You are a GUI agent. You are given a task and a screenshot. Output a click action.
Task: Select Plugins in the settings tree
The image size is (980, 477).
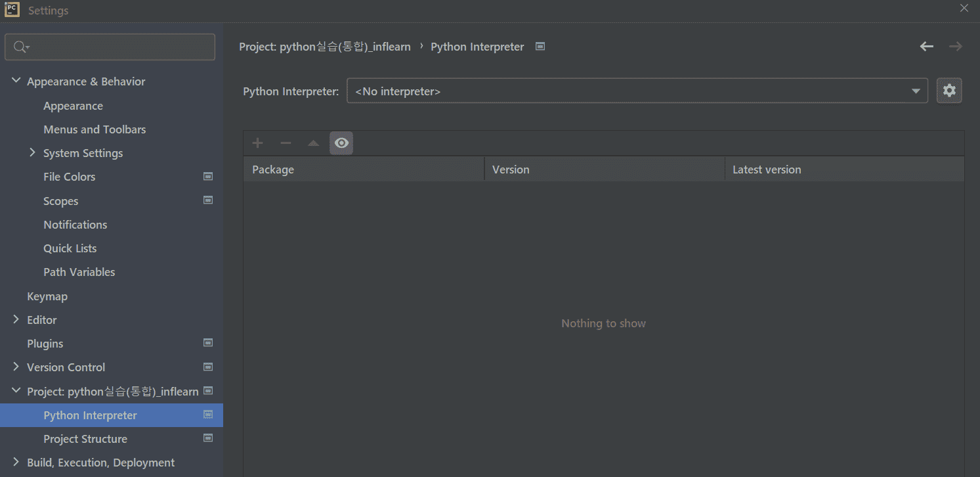point(45,344)
